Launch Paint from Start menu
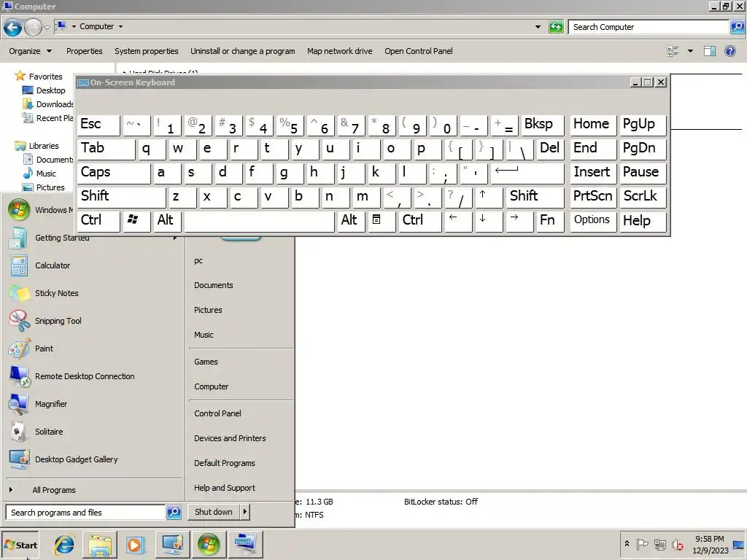 [44, 348]
